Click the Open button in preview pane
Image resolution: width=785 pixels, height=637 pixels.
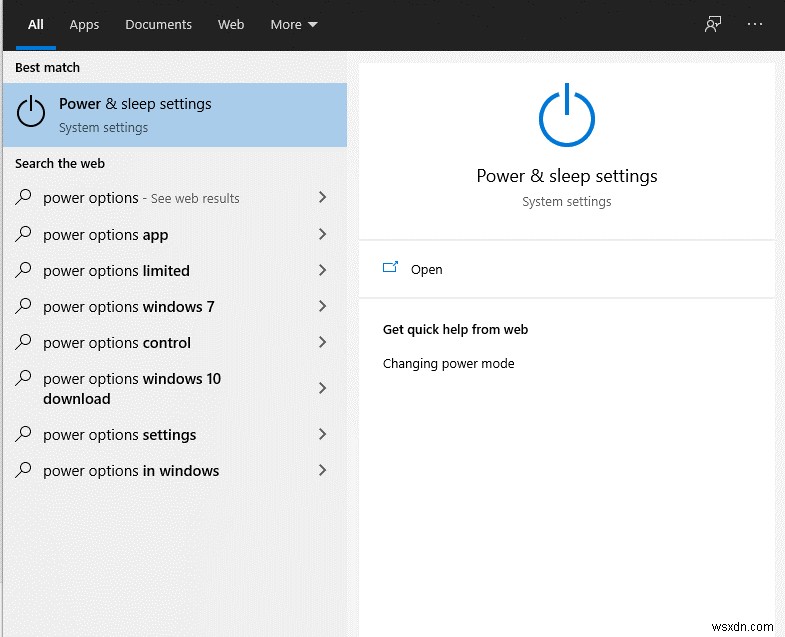click(x=567, y=269)
